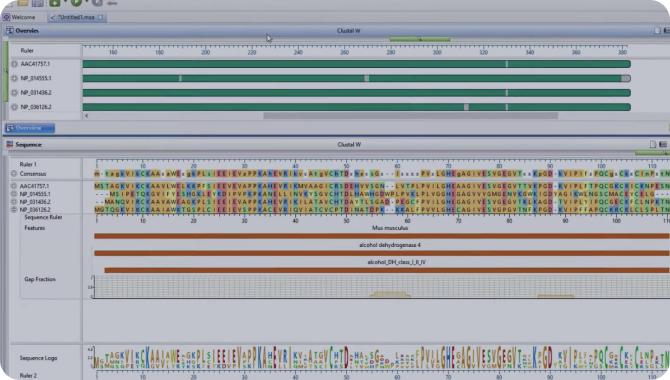Click the green run/play toolbar icon
Screen dimensions: 670x380
(x=76, y=3)
